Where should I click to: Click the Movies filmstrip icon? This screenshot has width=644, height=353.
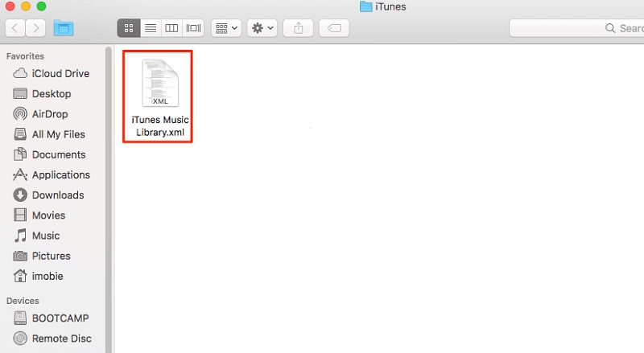pos(20,215)
